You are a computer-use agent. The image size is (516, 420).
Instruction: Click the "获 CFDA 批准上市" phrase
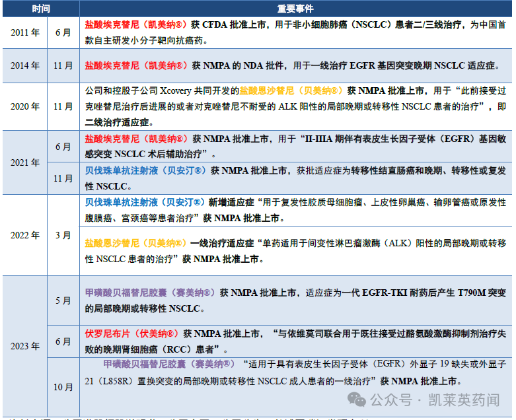click(x=229, y=24)
